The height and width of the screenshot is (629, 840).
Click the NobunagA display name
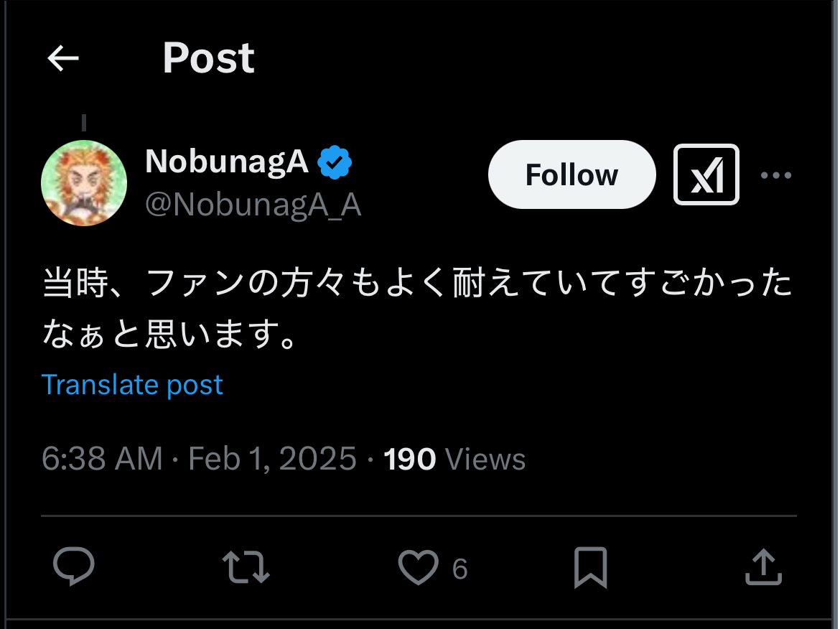pyautogui.click(x=227, y=162)
